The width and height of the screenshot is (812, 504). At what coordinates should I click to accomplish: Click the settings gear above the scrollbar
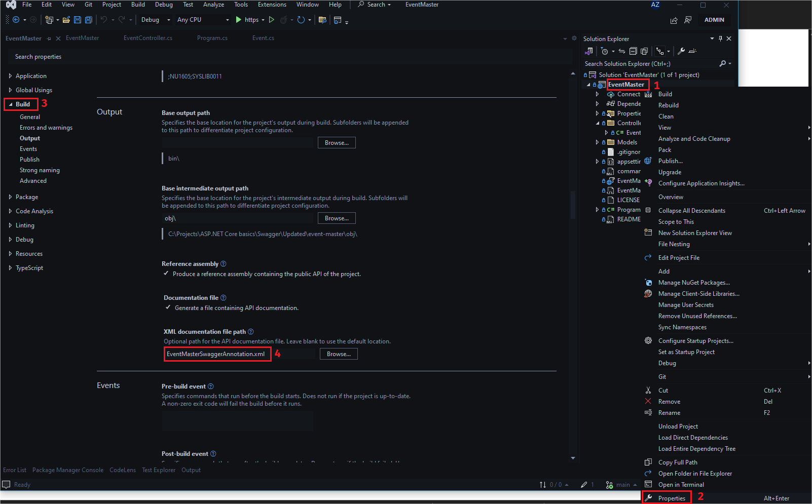574,38
